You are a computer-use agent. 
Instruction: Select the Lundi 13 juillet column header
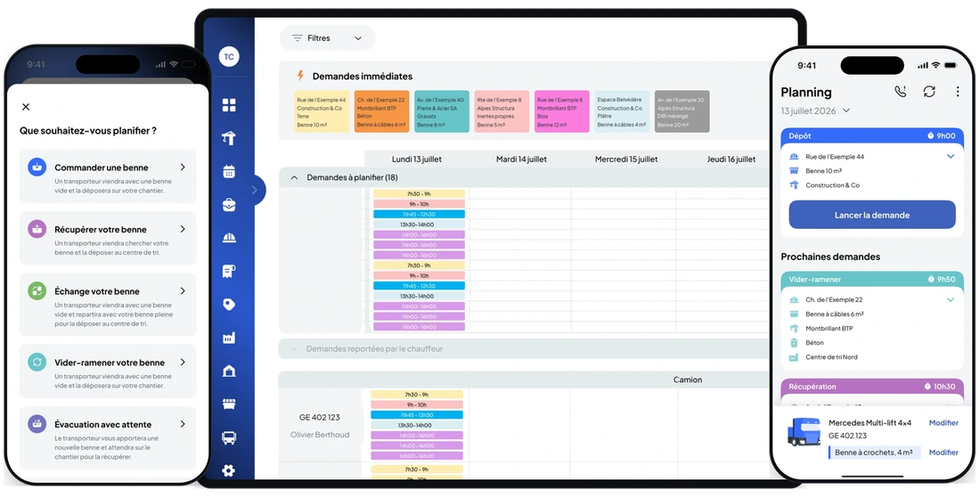click(x=417, y=159)
